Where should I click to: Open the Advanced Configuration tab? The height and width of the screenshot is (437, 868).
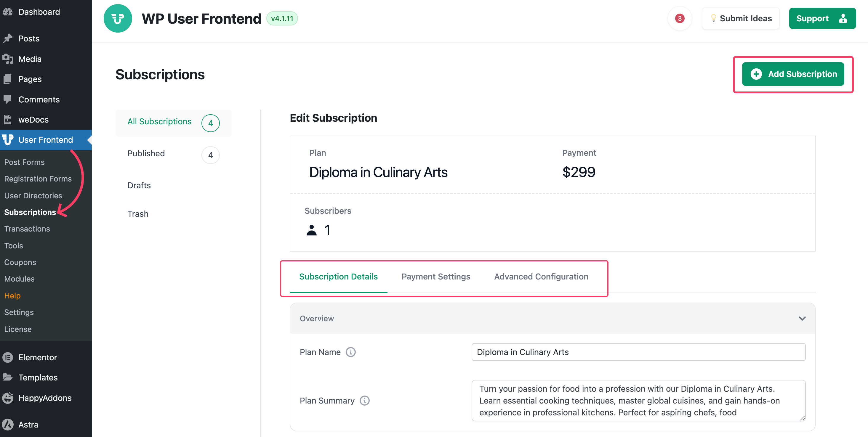point(541,277)
